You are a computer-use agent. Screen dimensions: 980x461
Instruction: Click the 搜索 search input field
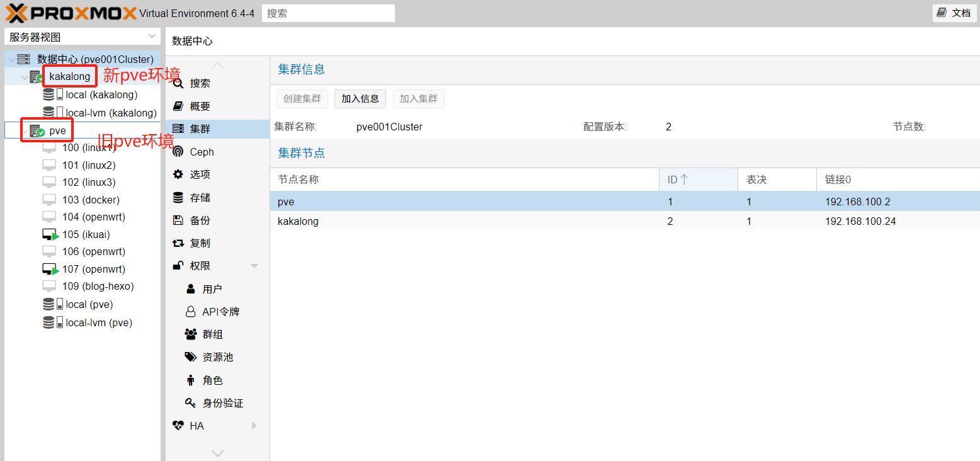[328, 13]
